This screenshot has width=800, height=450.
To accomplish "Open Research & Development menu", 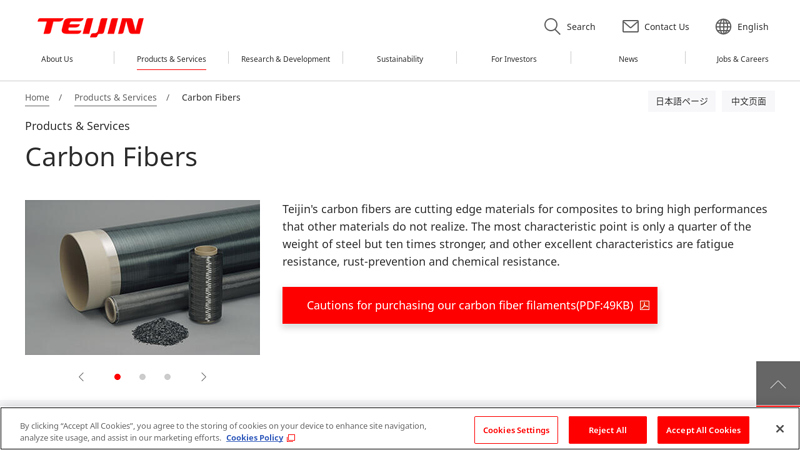I will (286, 59).
